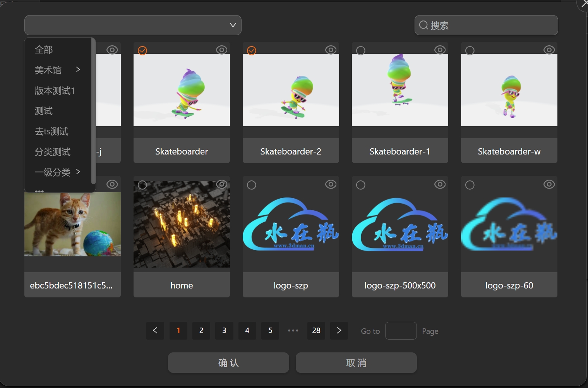
Task: Choose 一级分类 category
Action: tap(53, 172)
